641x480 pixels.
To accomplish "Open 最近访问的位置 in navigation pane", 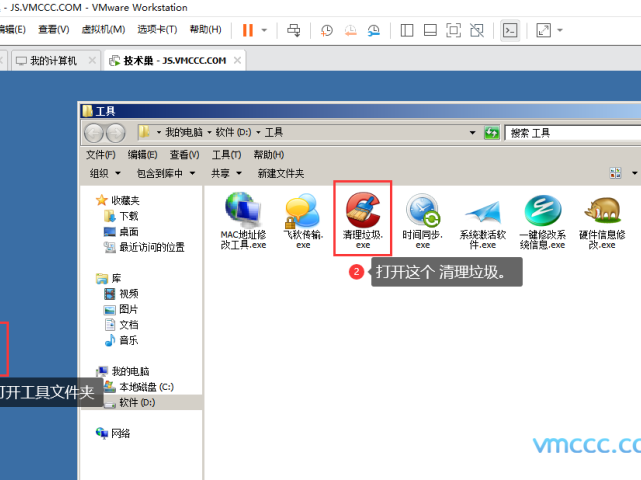I will coord(144,247).
